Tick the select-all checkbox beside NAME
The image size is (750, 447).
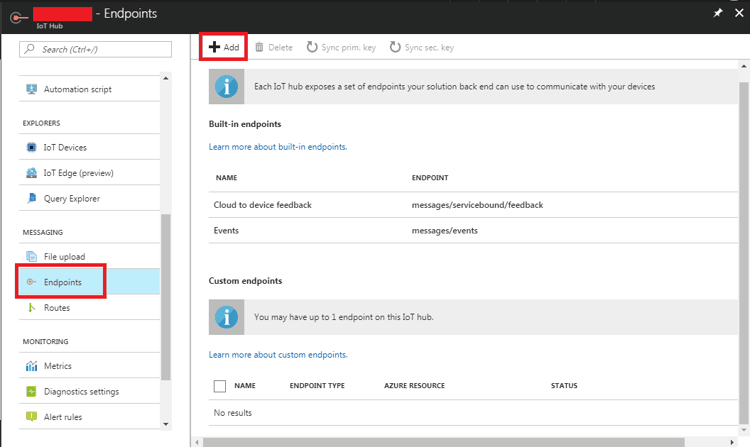click(220, 386)
